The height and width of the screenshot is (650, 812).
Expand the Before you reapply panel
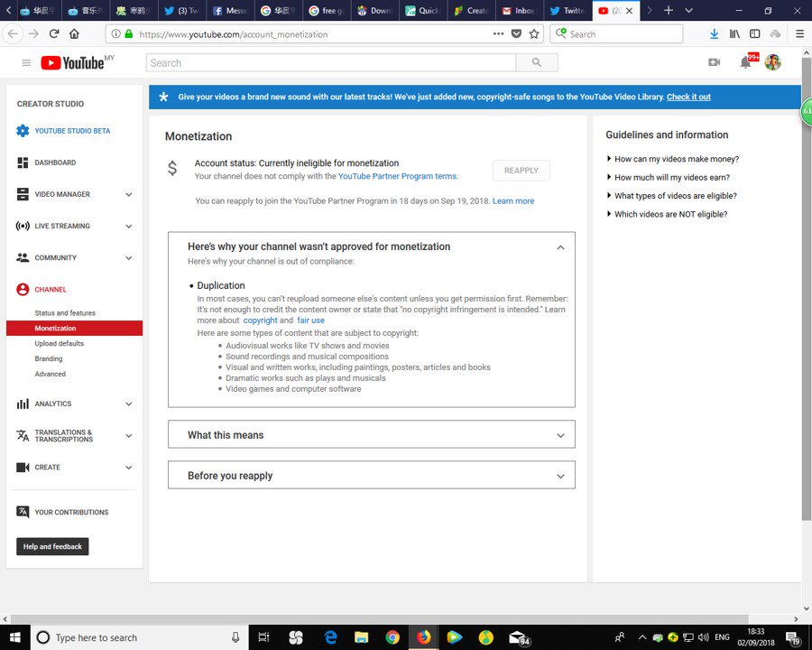[x=372, y=475]
